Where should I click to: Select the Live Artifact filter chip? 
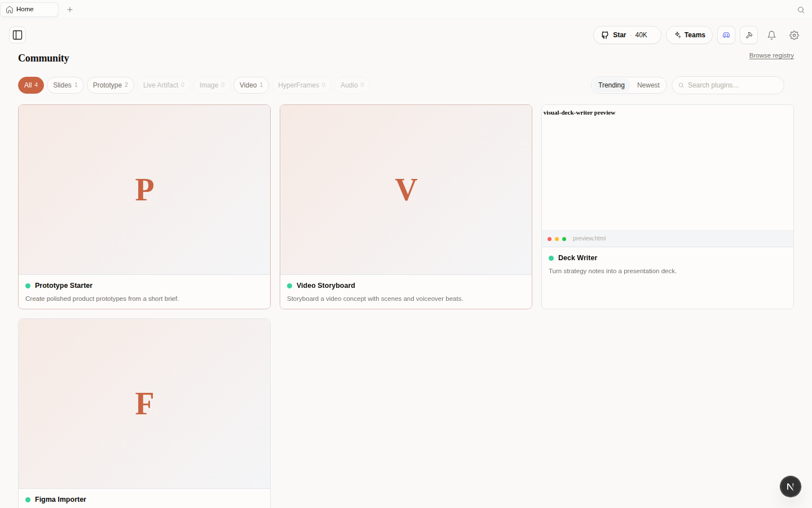[x=164, y=85]
